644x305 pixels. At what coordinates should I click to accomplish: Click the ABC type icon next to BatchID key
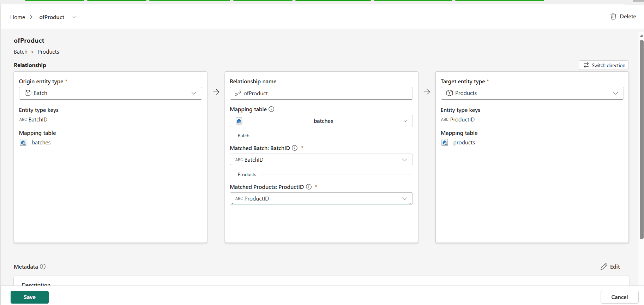[23, 120]
